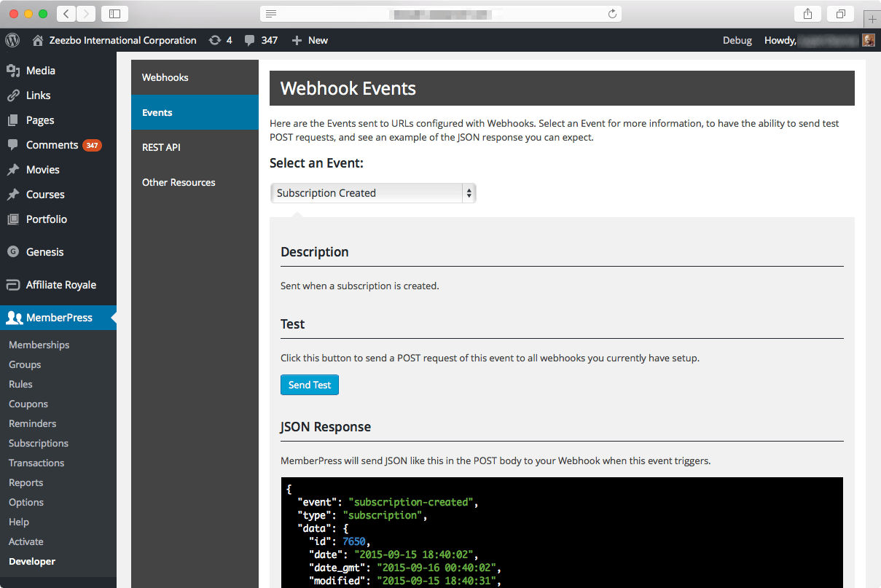Open the Webhooks tab
This screenshot has height=588, width=881.
195,77
